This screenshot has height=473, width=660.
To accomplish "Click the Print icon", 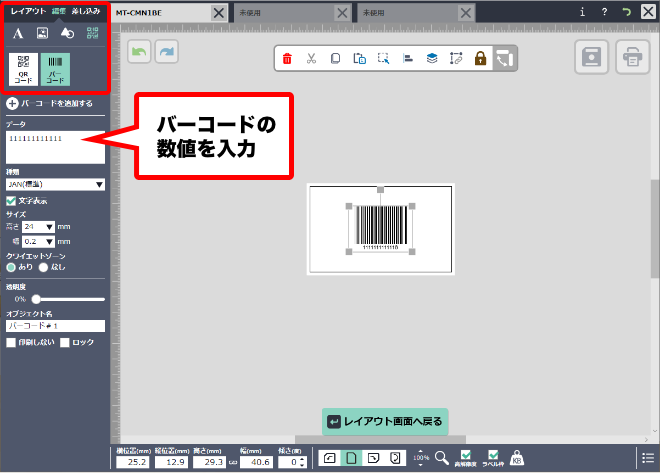I will click(632, 57).
